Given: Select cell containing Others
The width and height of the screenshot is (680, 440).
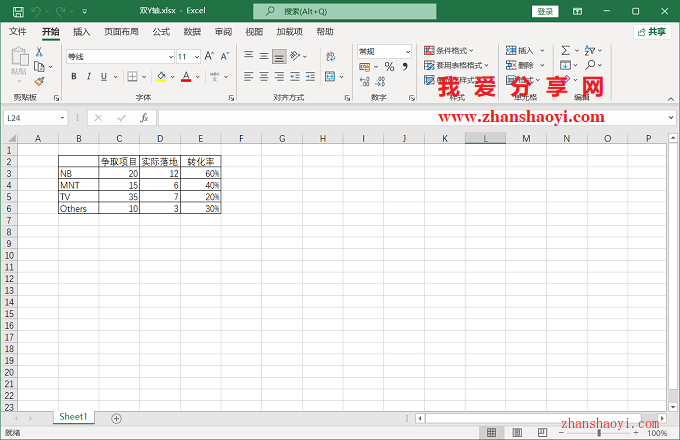Looking at the screenshot, I should (x=78, y=209).
